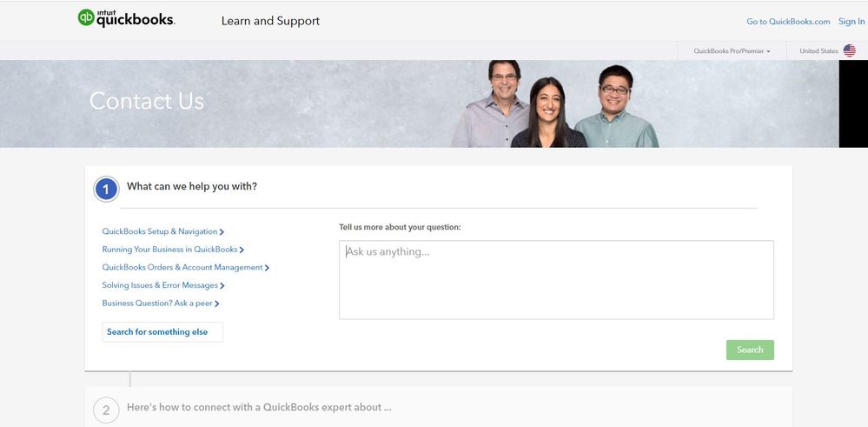
Task: Click the step 1 circle icon
Action: pos(106,190)
